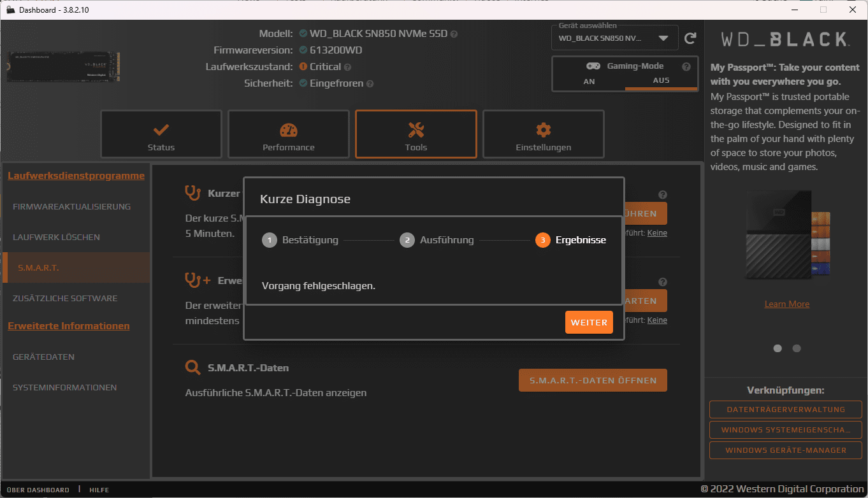The width and height of the screenshot is (868, 498).
Task: Click the gamepad icon in Gaming-Mode
Action: [593, 66]
